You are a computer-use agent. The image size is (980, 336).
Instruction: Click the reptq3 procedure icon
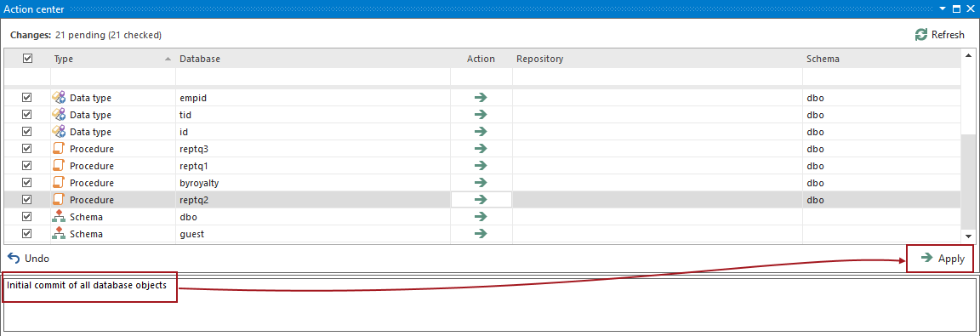click(x=59, y=149)
